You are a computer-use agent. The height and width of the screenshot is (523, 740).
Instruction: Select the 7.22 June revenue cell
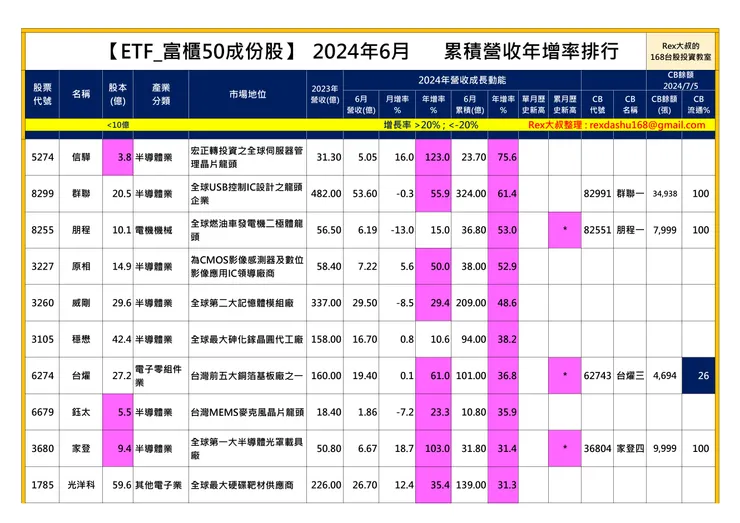point(362,266)
